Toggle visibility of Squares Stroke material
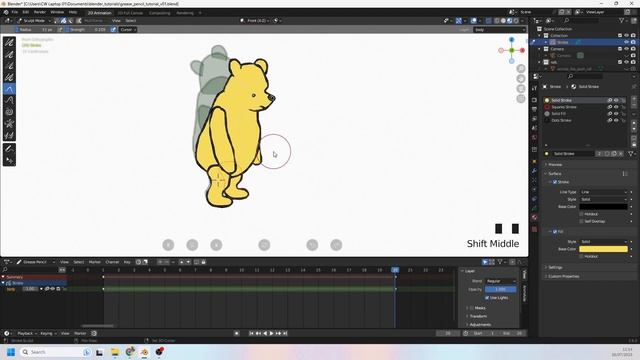640x360 pixels. (616, 107)
